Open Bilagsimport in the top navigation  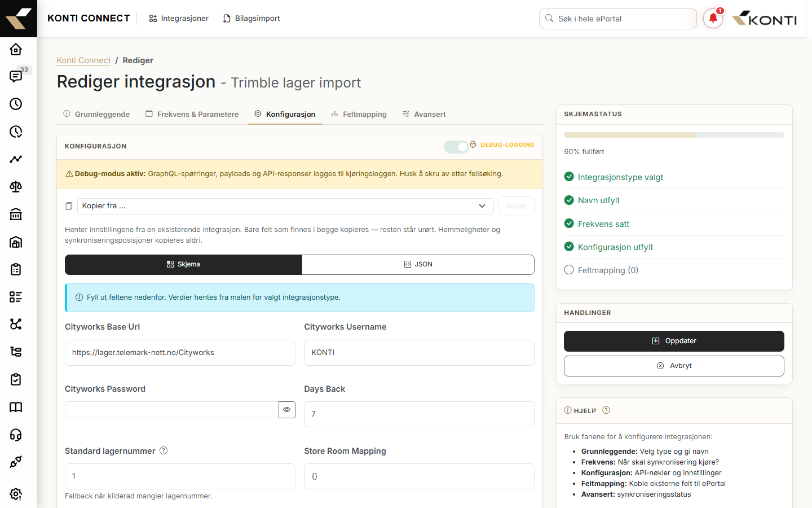251,19
